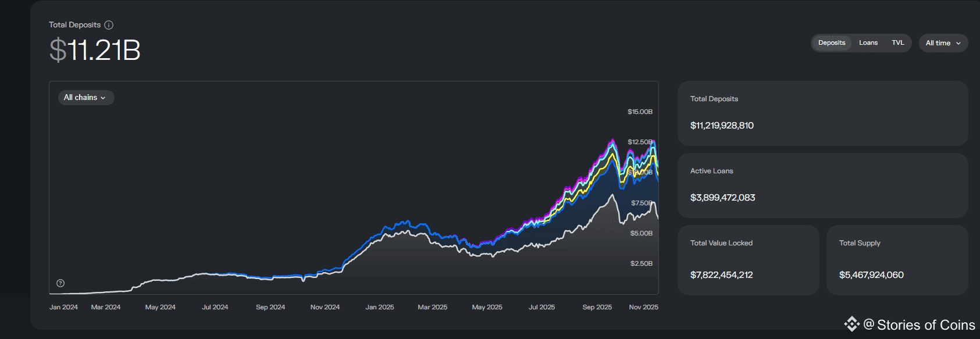The image size is (980, 339).
Task: Expand the All chains filter dropdown
Action: click(x=85, y=98)
